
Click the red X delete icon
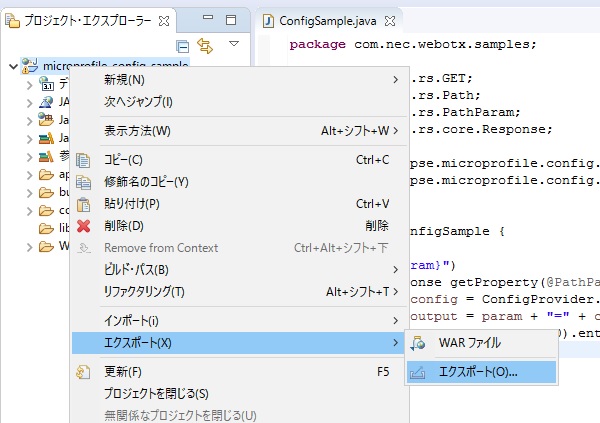click(x=84, y=226)
